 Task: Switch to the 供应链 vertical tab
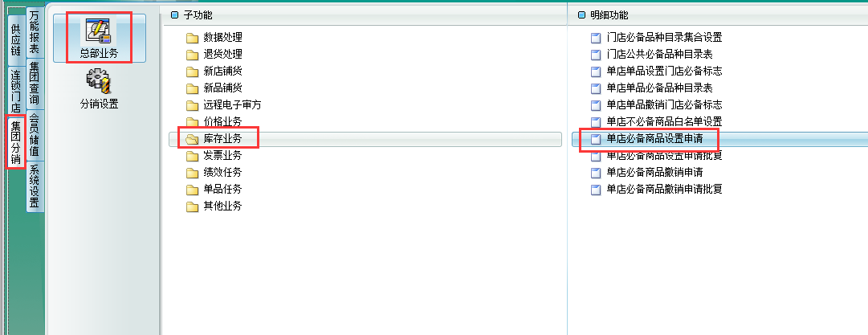[x=16, y=40]
